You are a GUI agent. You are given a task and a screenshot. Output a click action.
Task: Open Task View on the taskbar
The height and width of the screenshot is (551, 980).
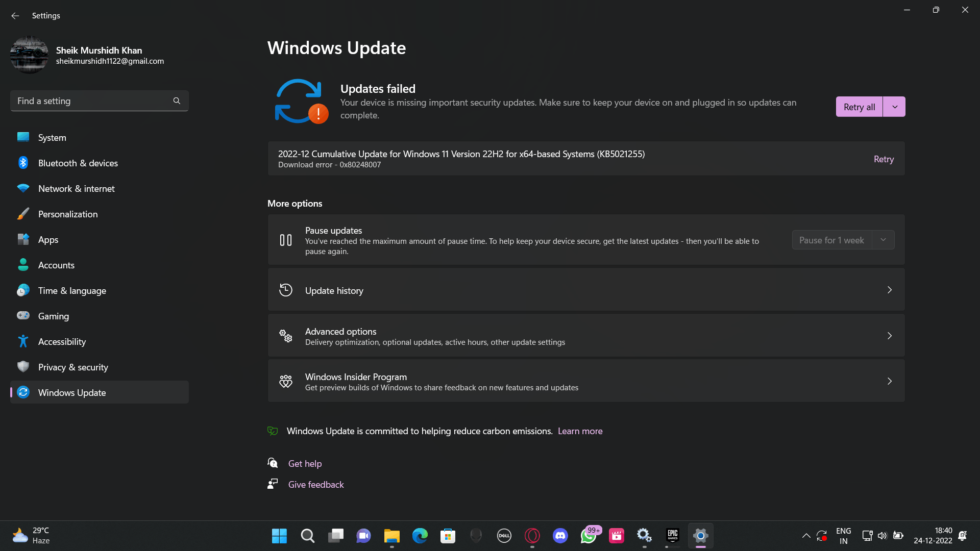pos(335,536)
